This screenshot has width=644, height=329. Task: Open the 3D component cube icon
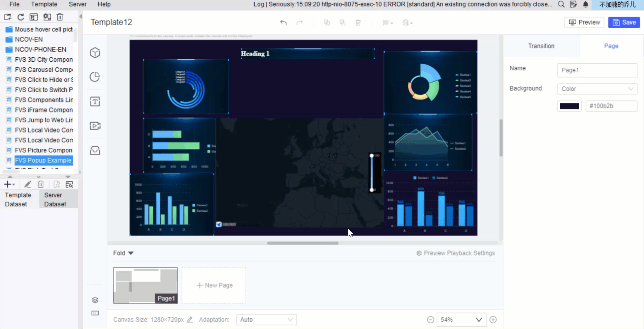click(x=95, y=53)
